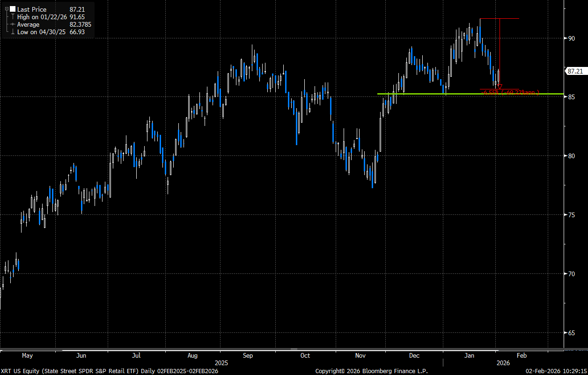The height and width of the screenshot is (375, 588).
Task: Select the Last Price legend label
Action: 32,9
